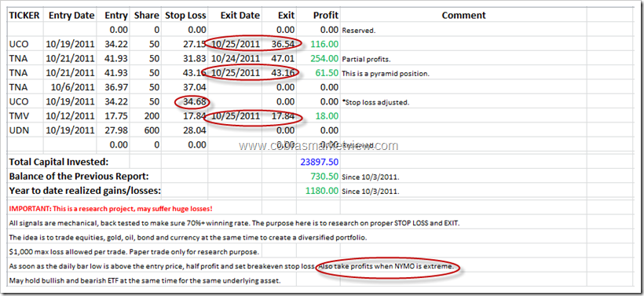
Task: Click the 17.75 entry price cell
Action: 116,116
